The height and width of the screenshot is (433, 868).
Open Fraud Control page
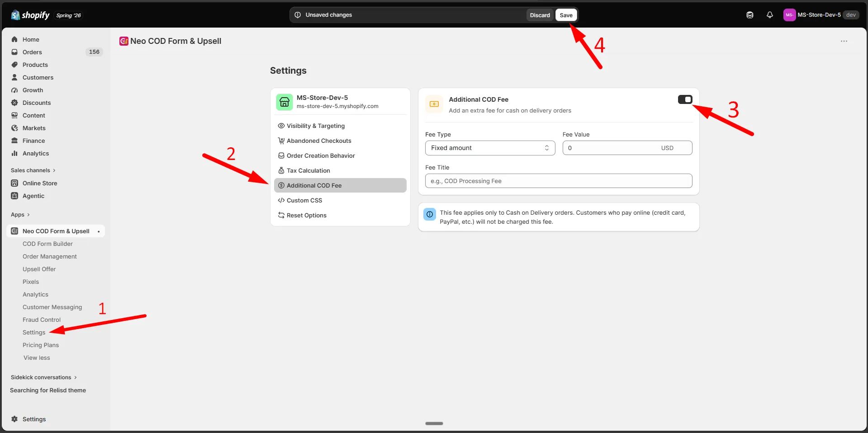(x=42, y=320)
